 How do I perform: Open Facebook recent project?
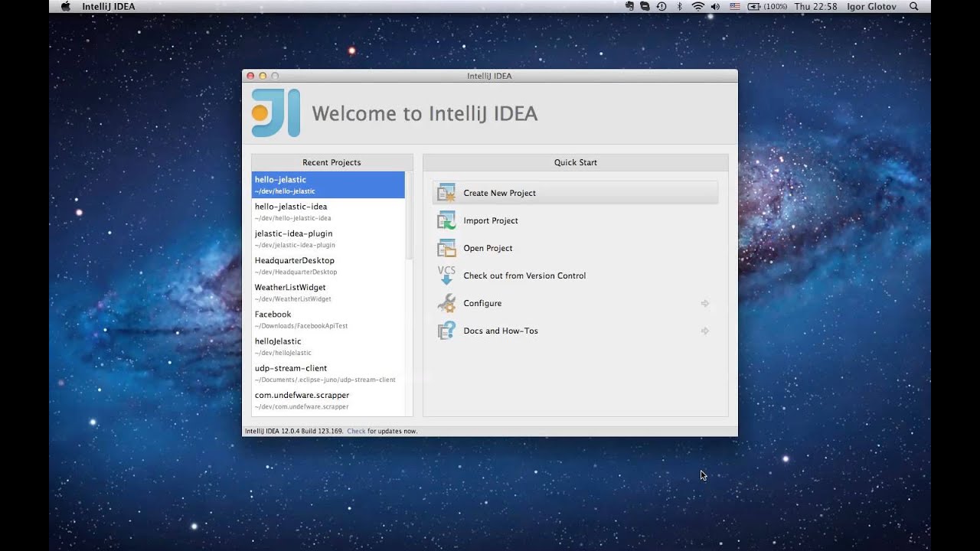(328, 319)
